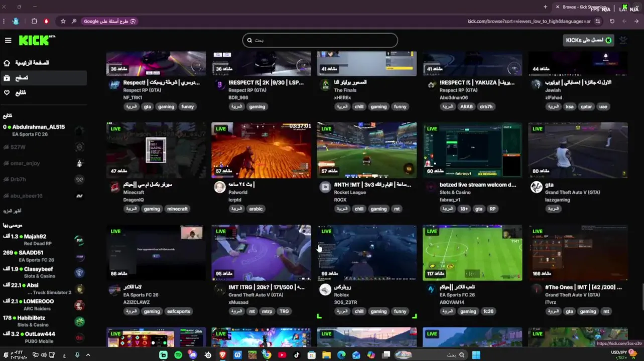Open Windows Start button
Viewport: 644px width, 361px height.
point(476,355)
